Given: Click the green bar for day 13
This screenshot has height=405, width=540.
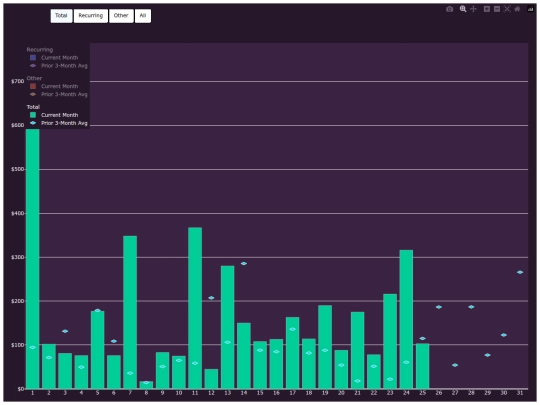Looking at the screenshot, I should (228, 327).
